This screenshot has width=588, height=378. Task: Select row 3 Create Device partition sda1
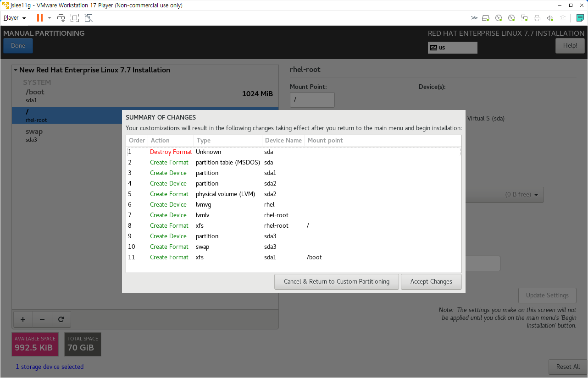(x=294, y=173)
